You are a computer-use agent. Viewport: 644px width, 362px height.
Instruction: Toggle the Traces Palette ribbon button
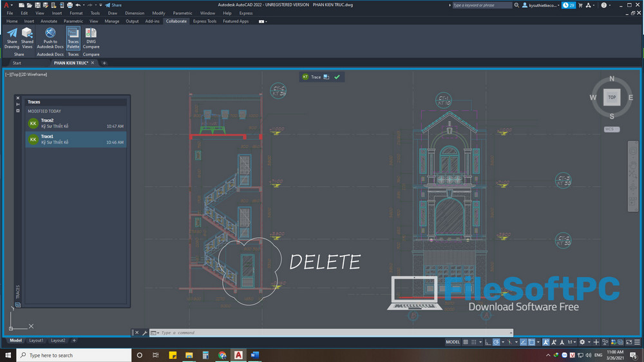[73, 38]
